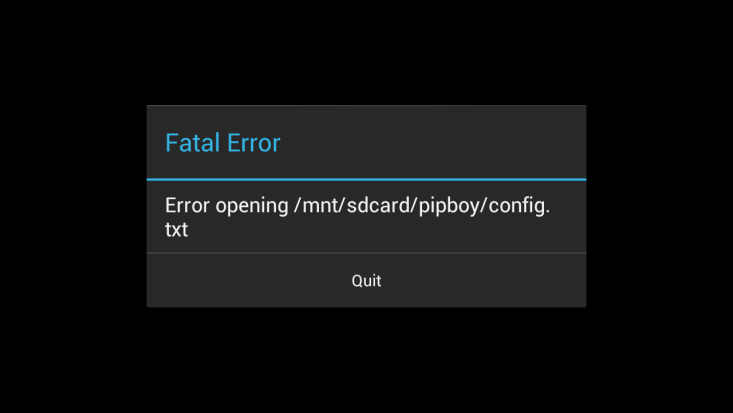Tap the black background below the dialog
Screen dimensions: 733x413
click(x=366, y=360)
